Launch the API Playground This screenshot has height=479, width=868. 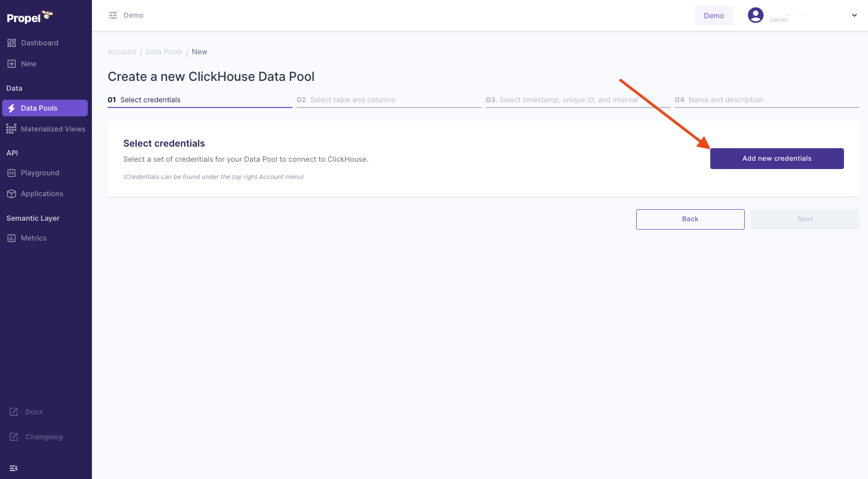tap(39, 173)
